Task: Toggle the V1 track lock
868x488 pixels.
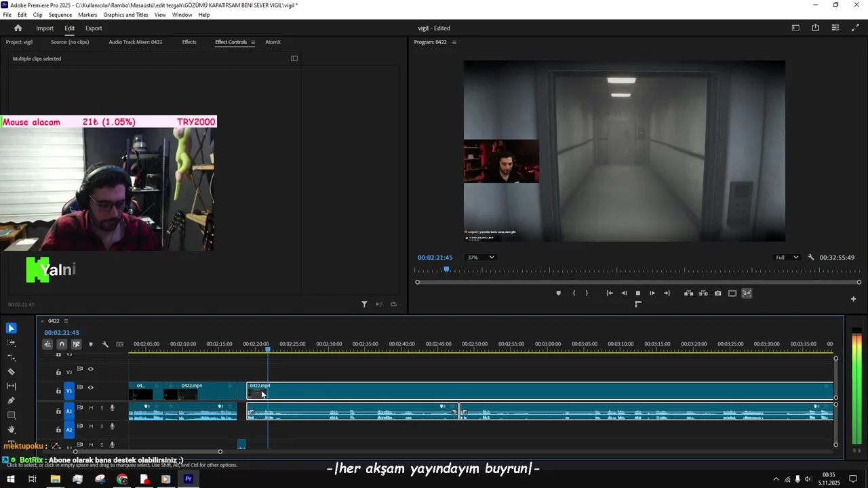Action: coord(58,391)
